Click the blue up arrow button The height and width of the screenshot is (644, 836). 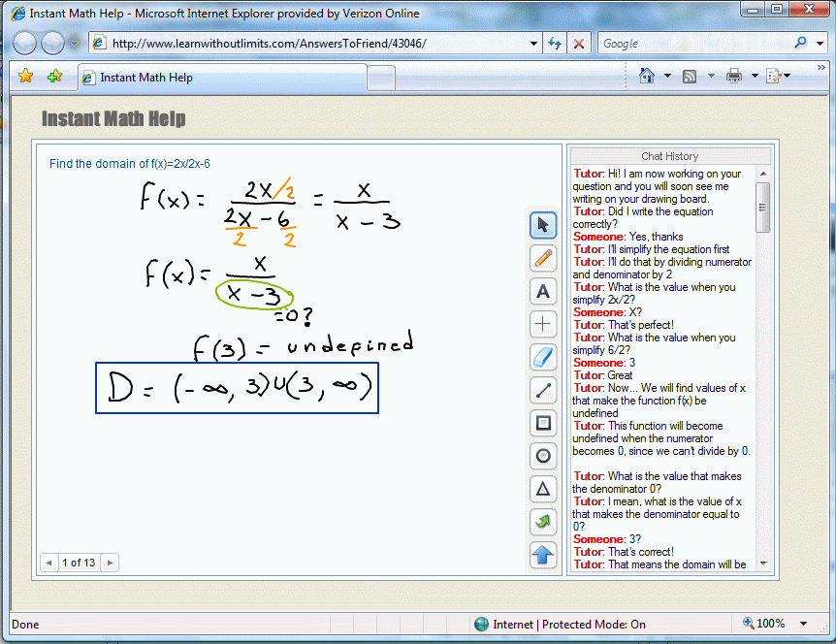pos(543,555)
